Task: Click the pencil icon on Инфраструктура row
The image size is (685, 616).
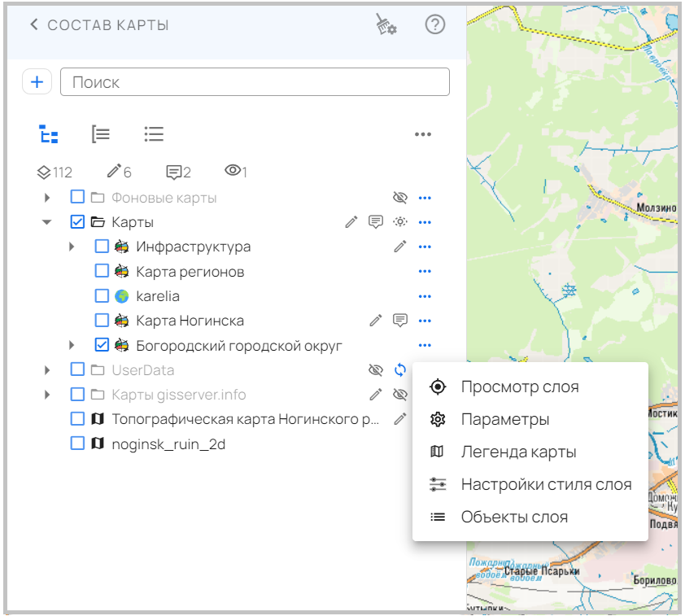Action: [x=400, y=247]
